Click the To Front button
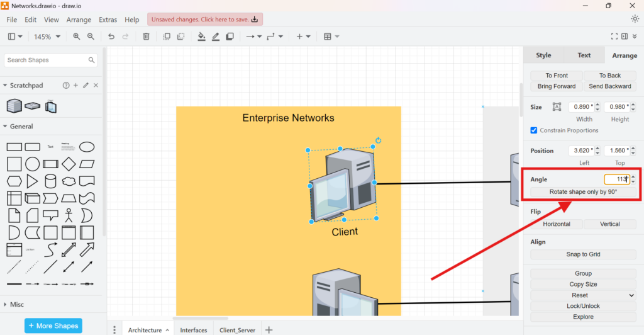Image resolution: width=644 pixels, height=335 pixels. click(557, 75)
